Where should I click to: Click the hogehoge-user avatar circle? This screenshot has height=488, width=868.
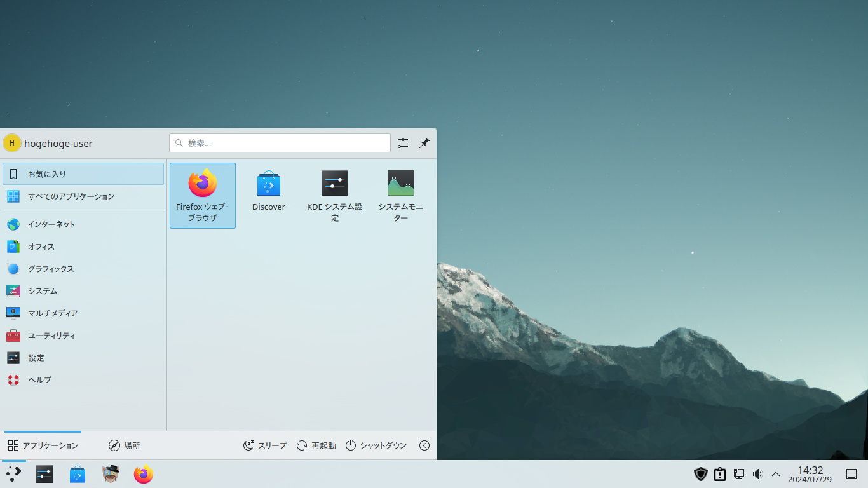click(12, 143)
